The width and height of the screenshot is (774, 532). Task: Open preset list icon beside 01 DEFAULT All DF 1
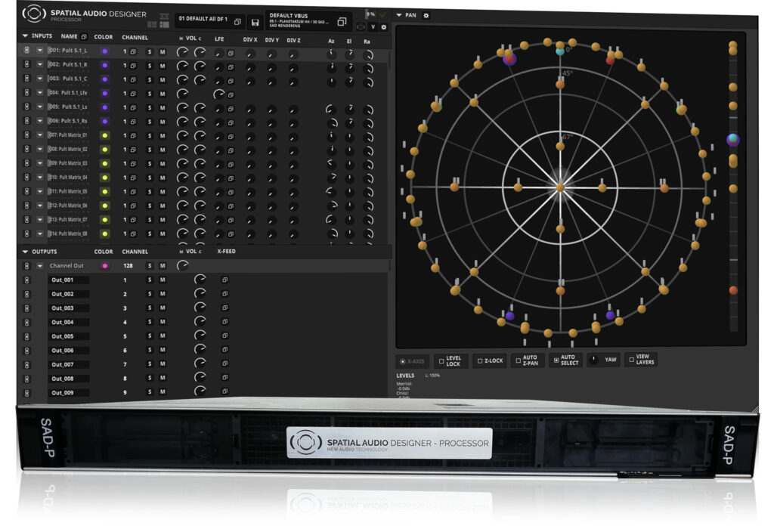click(x=237, y=22)
